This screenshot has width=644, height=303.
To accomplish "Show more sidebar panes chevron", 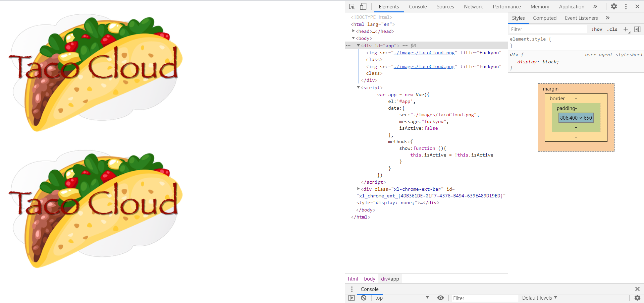I will (x=608, y=18).
